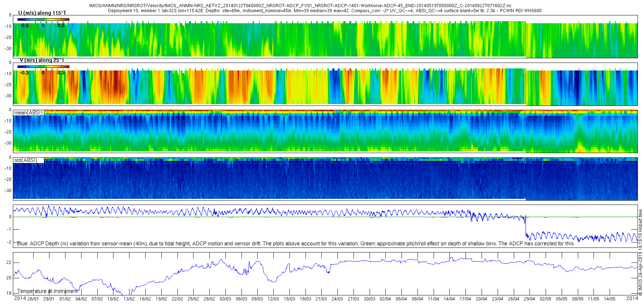The width and height of the screenshot is (644, 304).
Task: Select the 13/02 date tick label
Action: pyautogui.click(x=129, y=299)
